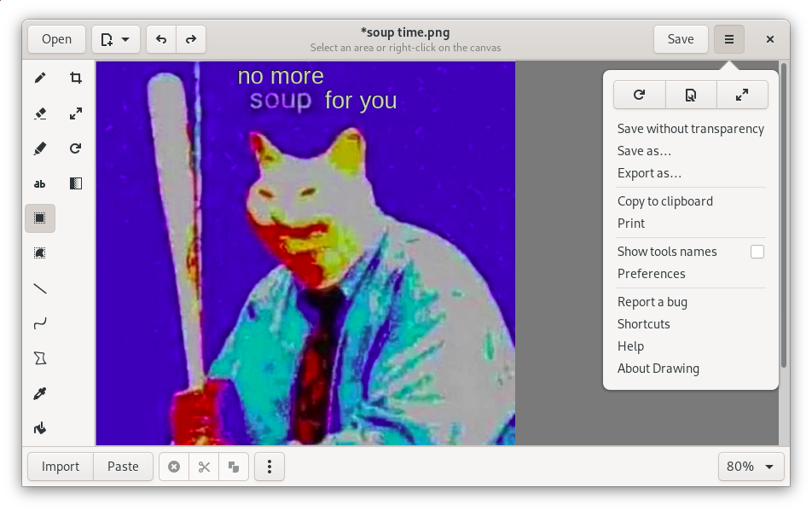Select the Line tool
This screenshot has height=511, width=812.
click(40, 288)
